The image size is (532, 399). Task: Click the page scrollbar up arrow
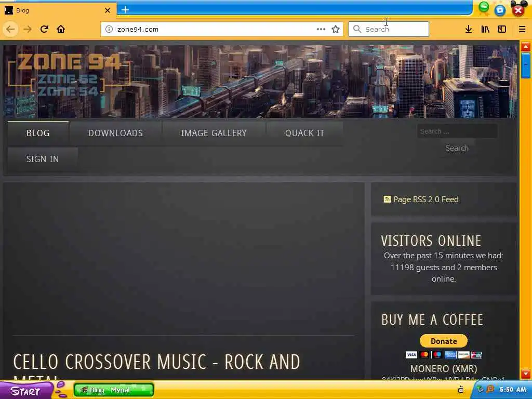[526, 46]
